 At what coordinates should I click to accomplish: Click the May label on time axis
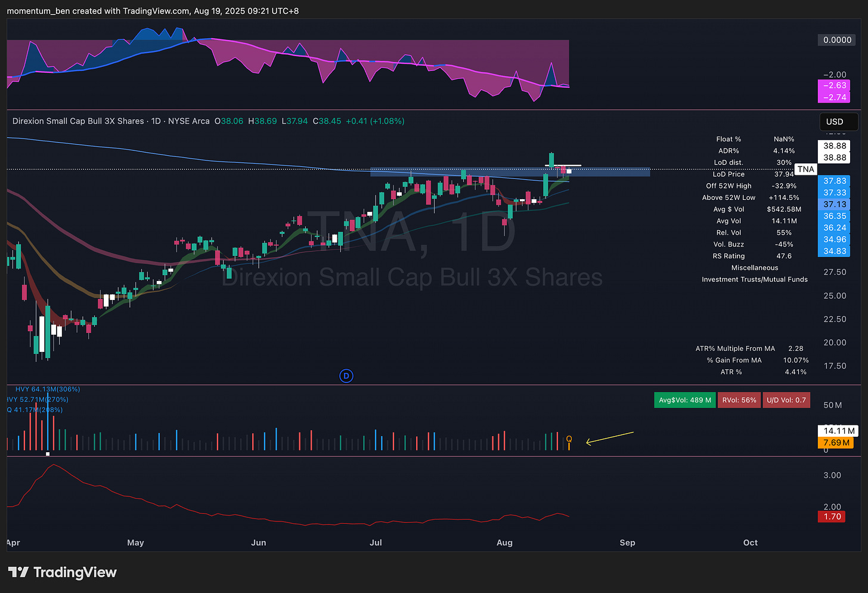tap(135, 543)
